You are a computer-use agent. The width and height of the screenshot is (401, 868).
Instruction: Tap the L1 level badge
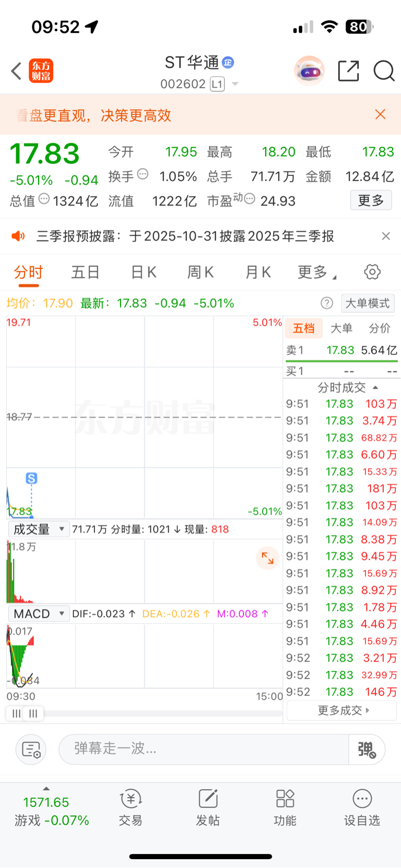(x=217, y=84)
